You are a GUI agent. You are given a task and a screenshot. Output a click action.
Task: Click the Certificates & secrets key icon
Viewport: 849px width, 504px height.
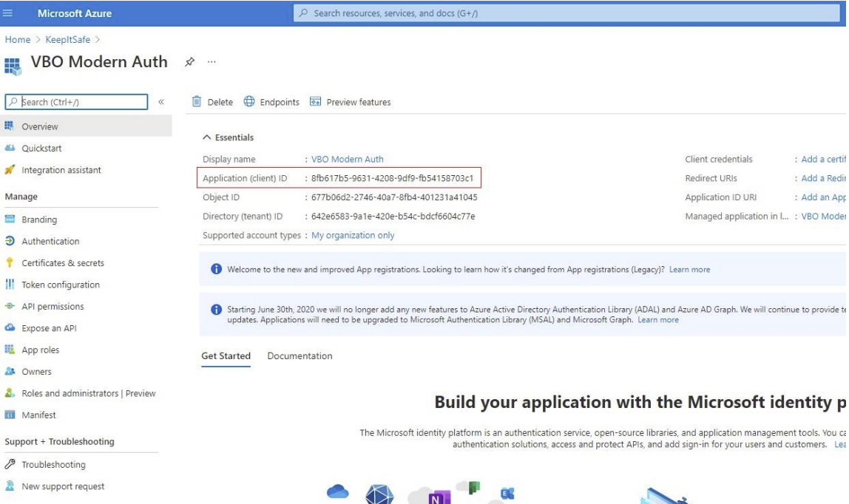pos(9,262)
